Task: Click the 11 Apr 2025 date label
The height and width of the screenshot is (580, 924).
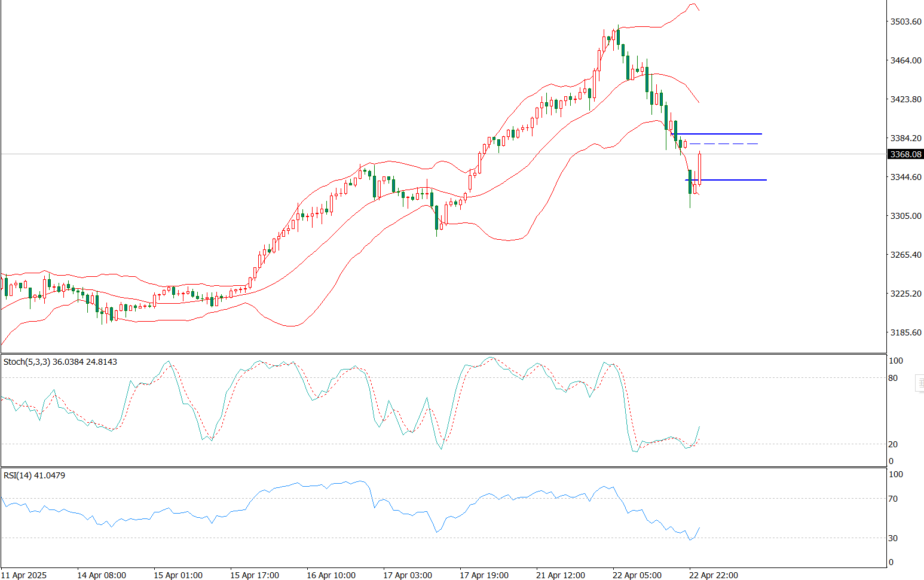Action: (x=25, y=575)
